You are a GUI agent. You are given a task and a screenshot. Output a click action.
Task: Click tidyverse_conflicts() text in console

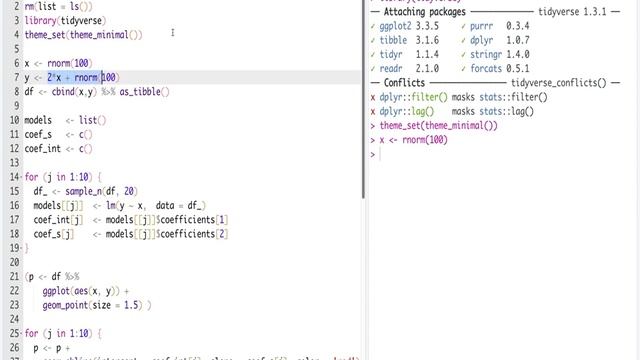(559, 83)
